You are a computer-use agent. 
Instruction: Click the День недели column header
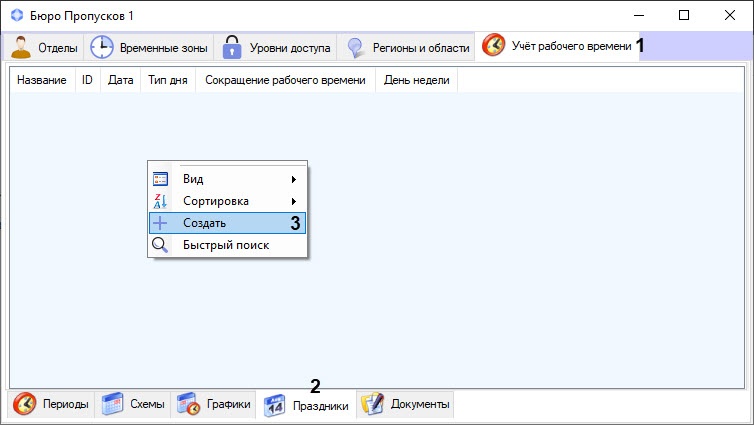pyautogui.click(x=416, y=80)
